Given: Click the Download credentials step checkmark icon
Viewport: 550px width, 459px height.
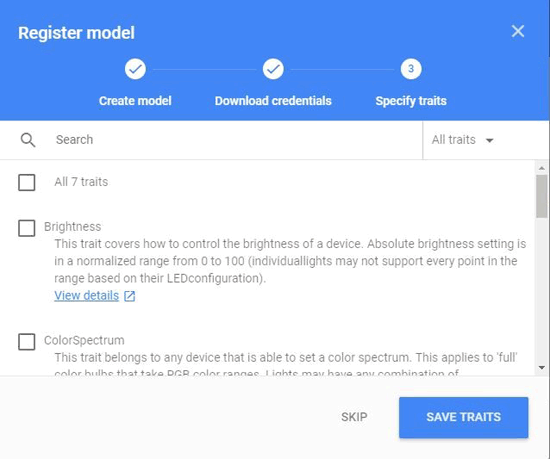Looking at the screenshot, I should (273, 69).
